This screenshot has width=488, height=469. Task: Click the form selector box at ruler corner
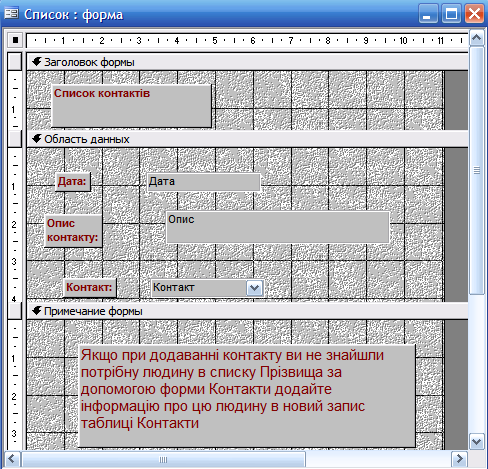point(15,40)
